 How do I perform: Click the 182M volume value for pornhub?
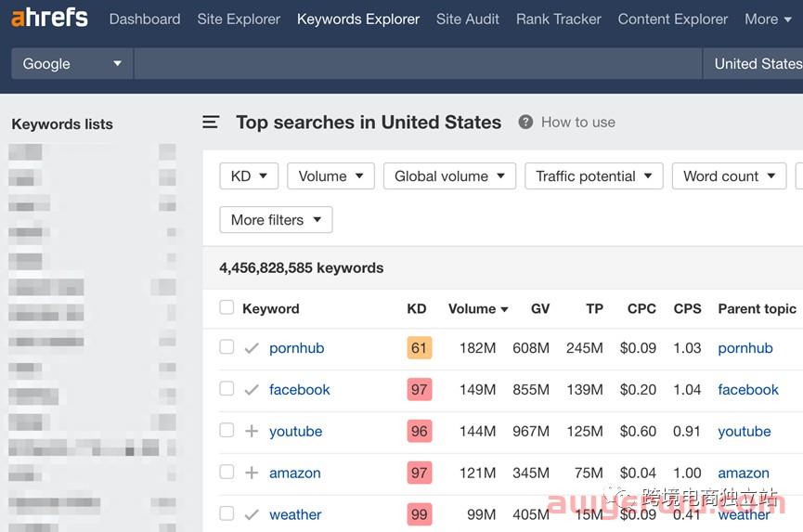[x=477, y=348]
